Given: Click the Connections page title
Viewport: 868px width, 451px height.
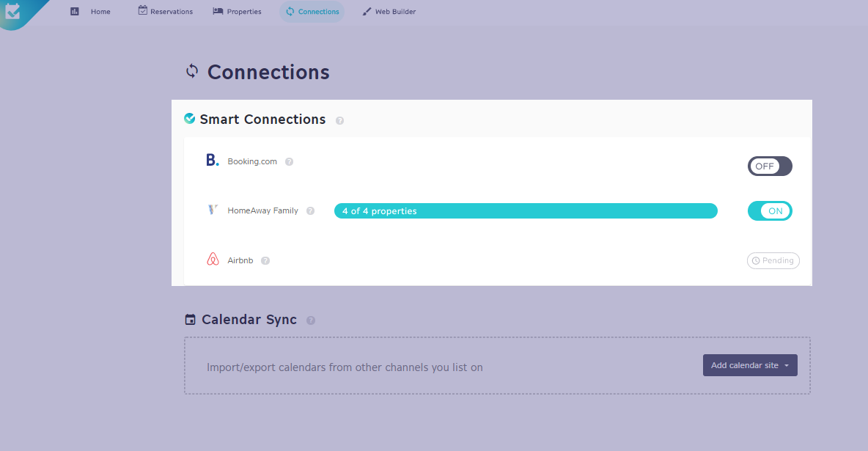Looking at the screenshot, I should [268, 72].
